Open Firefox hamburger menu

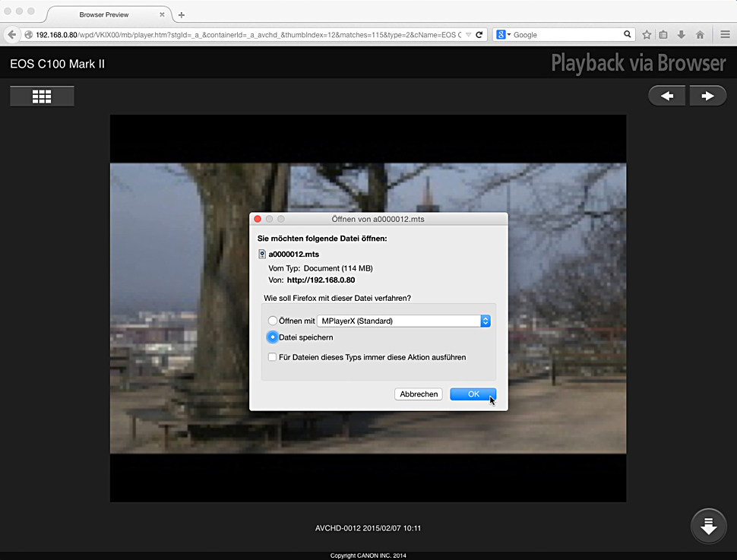click(x=725, y=35)
